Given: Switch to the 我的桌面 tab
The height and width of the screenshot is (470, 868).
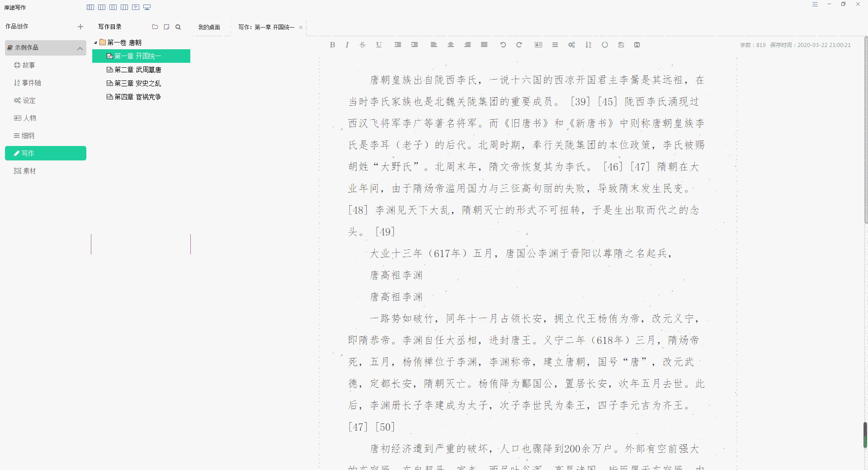Looking at the screenshot, I should point(208,27).
